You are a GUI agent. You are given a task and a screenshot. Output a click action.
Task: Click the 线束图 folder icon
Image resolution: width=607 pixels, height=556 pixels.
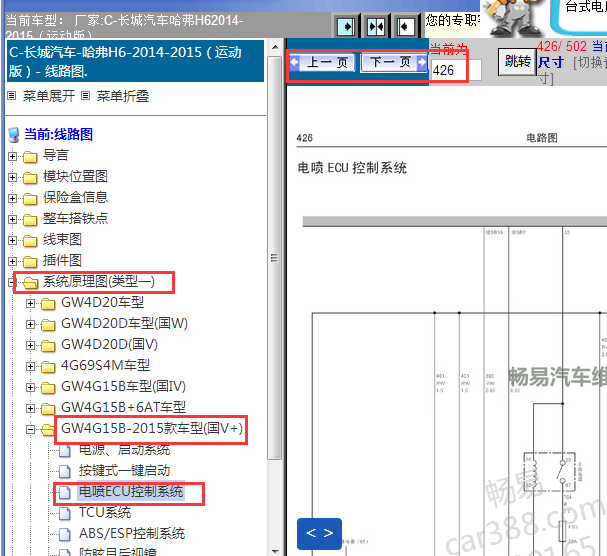tap(30, 240)
